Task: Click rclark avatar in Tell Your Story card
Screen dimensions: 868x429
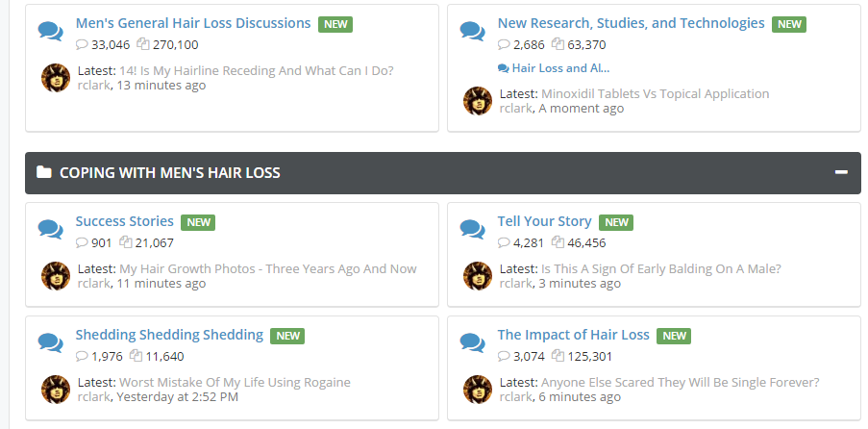Action: 478,276
